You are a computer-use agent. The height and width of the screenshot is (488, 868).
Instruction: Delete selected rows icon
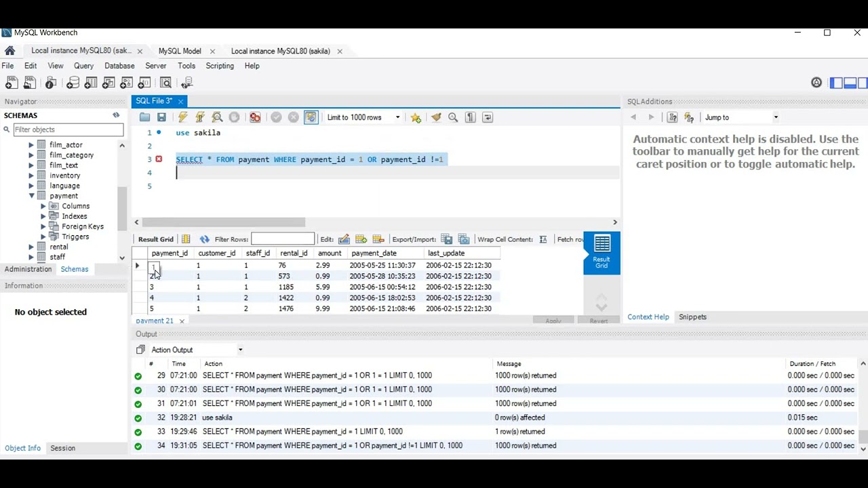pos(378,239)
